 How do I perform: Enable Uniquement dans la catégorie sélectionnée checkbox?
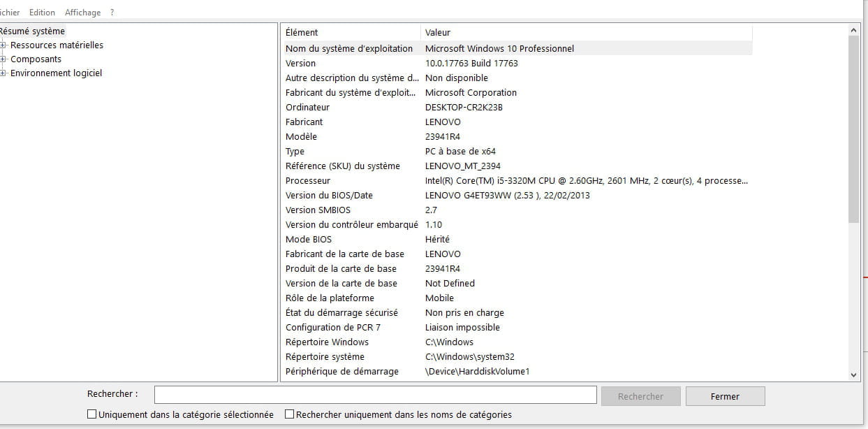91,414
